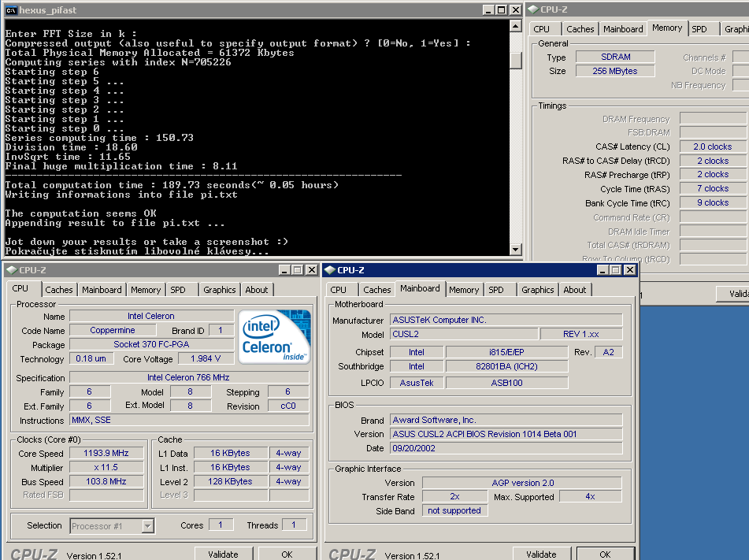Open the Processor #1 selection dropdown

click(147, 526)
